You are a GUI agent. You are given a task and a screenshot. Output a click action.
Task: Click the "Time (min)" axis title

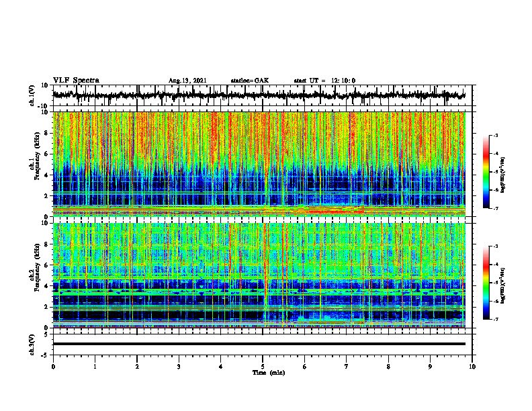point(269,373)
